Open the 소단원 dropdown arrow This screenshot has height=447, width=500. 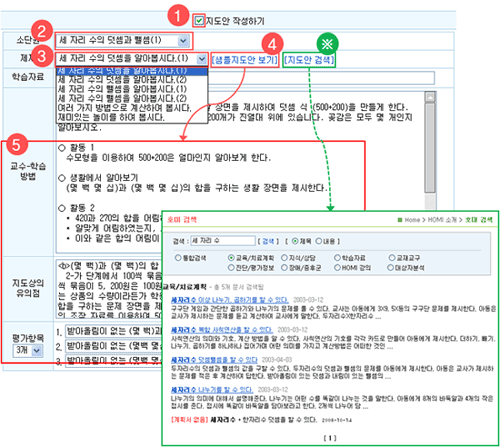[183, 41]
